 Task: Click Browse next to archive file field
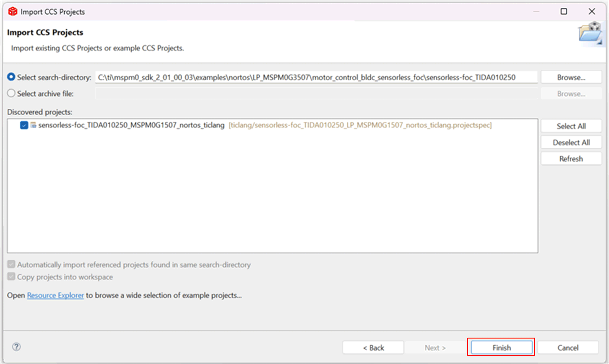(571, 94)
